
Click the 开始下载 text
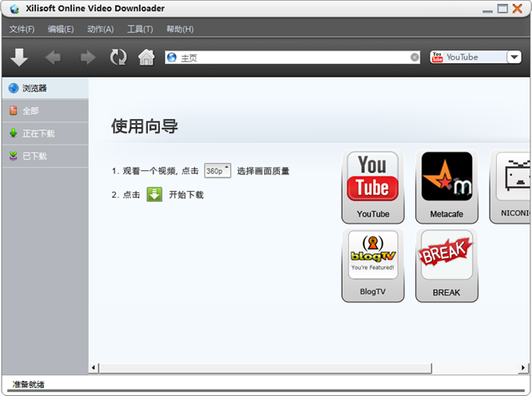coord(186,195)
